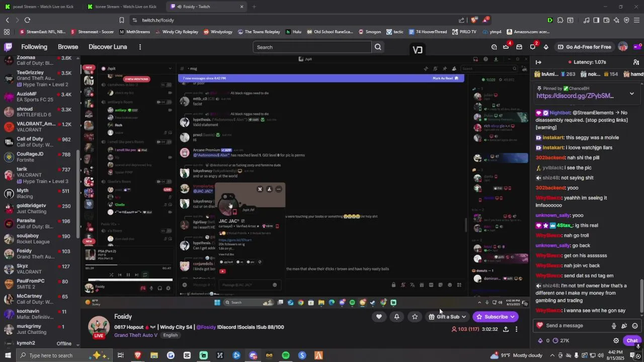Focus the Twitch search field
644x362 pixels.
312,47
